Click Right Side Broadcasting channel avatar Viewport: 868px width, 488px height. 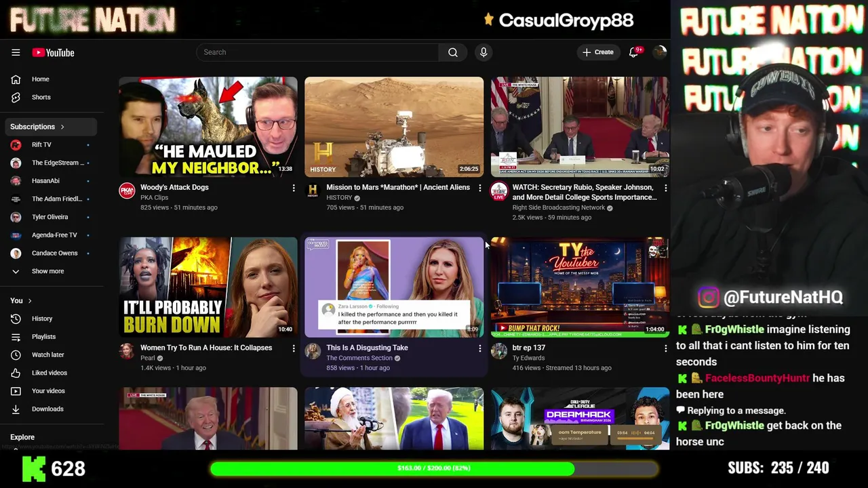coord(498,190)
